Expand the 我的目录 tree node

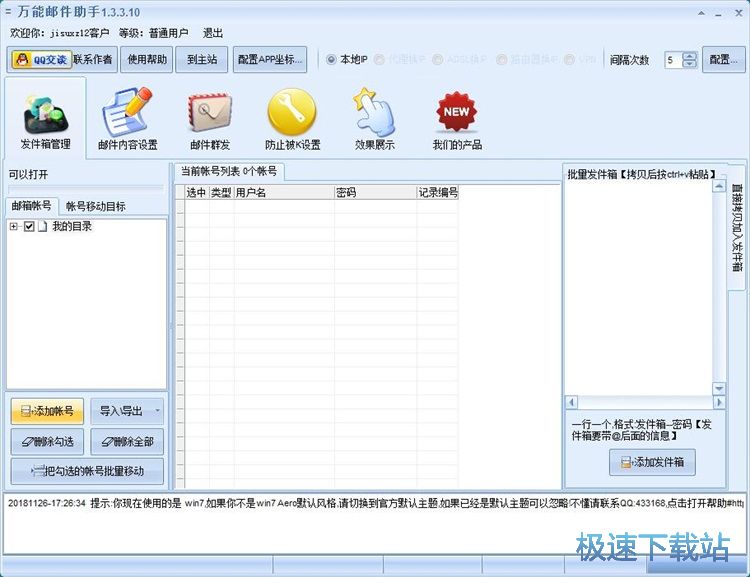tap(14, 227)
